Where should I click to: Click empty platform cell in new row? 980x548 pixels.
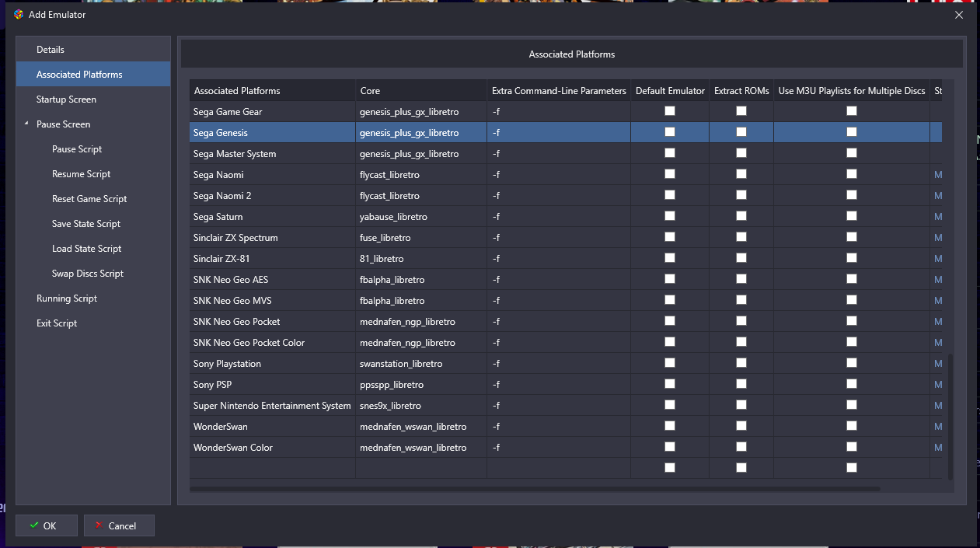point(273,468)
